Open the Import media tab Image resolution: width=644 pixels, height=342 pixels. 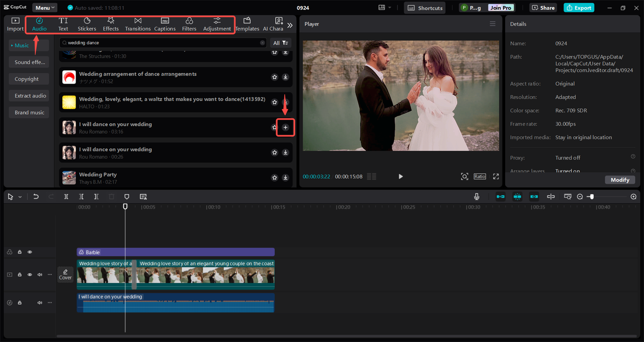(x=15, y=24)
